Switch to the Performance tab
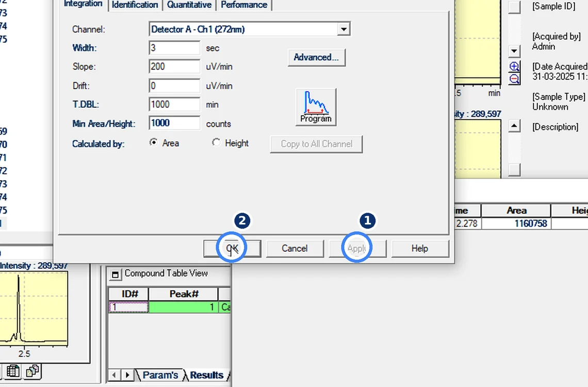Viewport: 588px width, 387px height. point(244,5)
